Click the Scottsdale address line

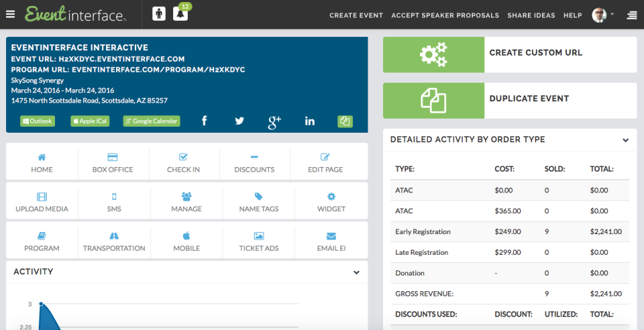(x=89, y=100)
